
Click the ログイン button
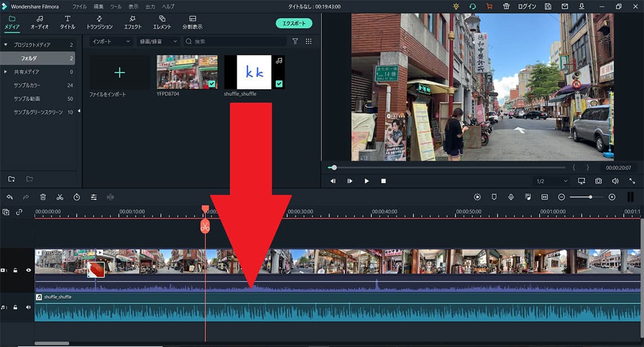[527, 7]
